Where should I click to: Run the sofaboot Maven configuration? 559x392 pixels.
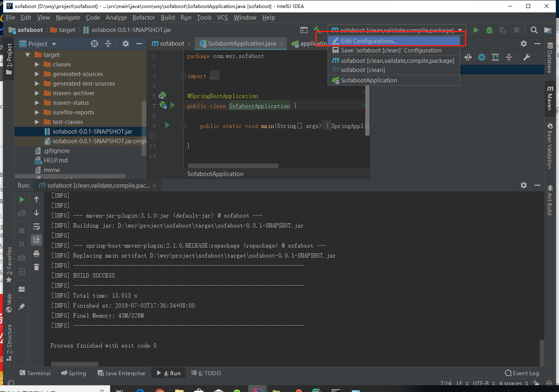click(476, 30)
